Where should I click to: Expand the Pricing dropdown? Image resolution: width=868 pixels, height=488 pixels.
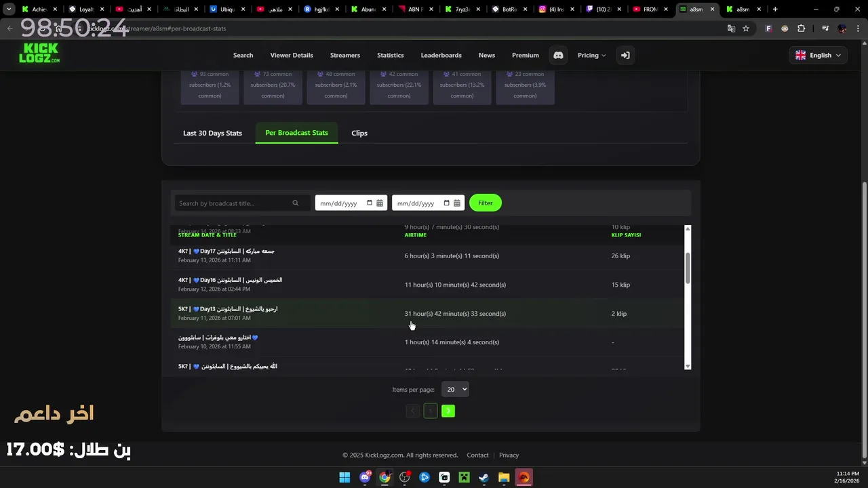point(591,56)
